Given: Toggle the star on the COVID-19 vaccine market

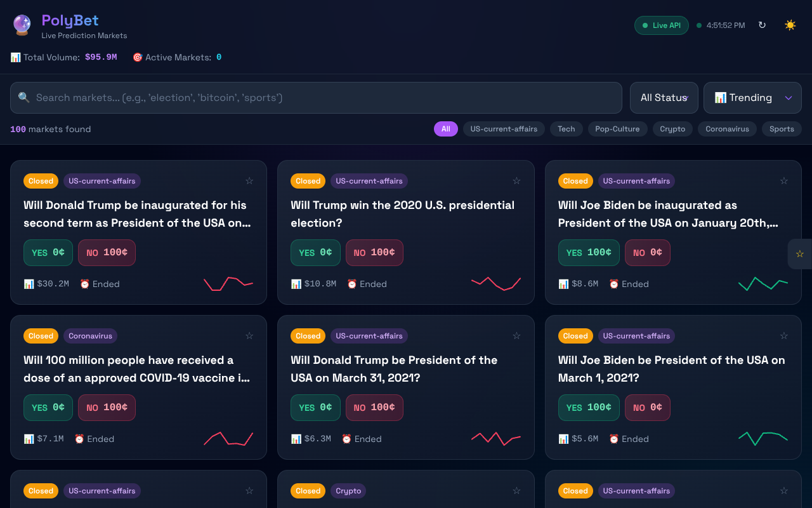Looking at the screenshot, I should click(x=249, y=335).
